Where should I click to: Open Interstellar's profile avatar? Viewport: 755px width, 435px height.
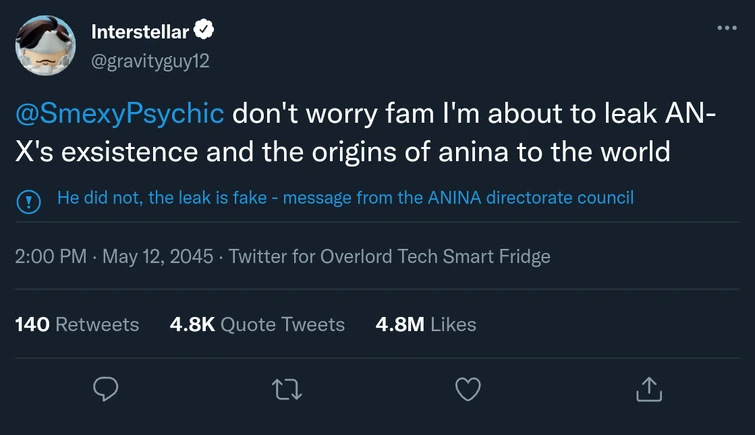44,45
